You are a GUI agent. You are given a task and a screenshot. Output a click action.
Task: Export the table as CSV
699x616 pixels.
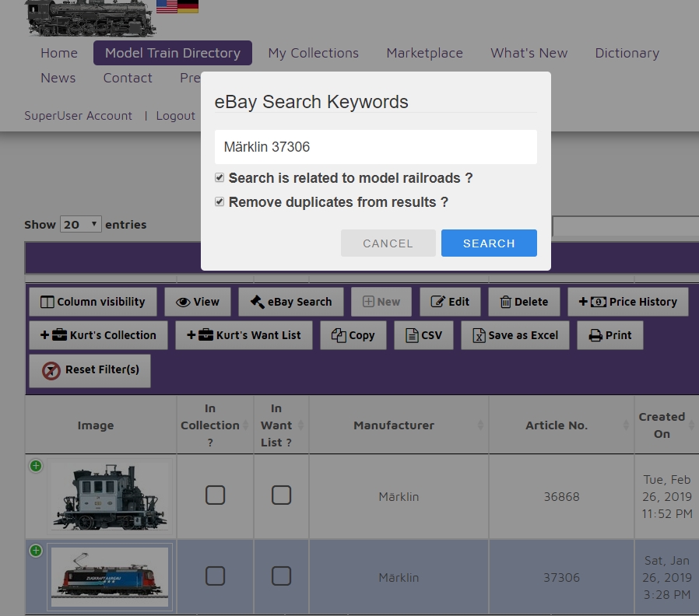(424, 335)
